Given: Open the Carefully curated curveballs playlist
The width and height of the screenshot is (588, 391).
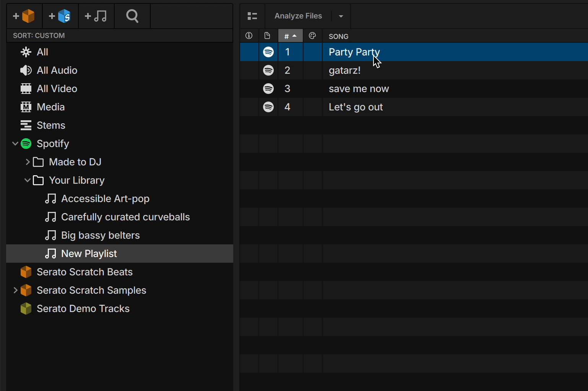Looking at the screenshot, I should (120, 217).
